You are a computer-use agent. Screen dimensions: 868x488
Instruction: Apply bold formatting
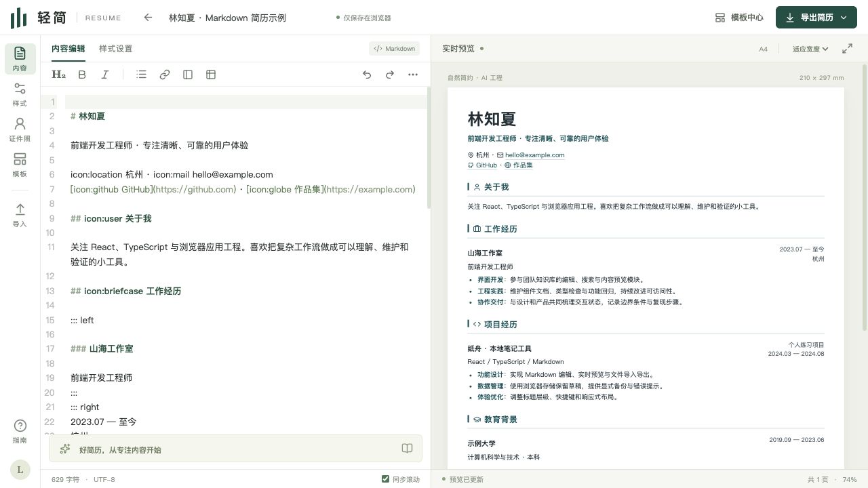(82, 75)
